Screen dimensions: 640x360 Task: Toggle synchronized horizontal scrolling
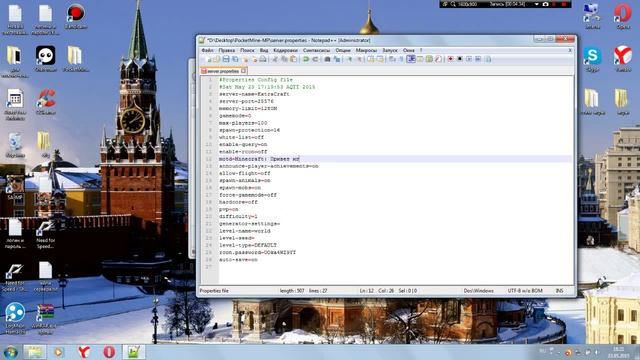(x=380, y=59)
